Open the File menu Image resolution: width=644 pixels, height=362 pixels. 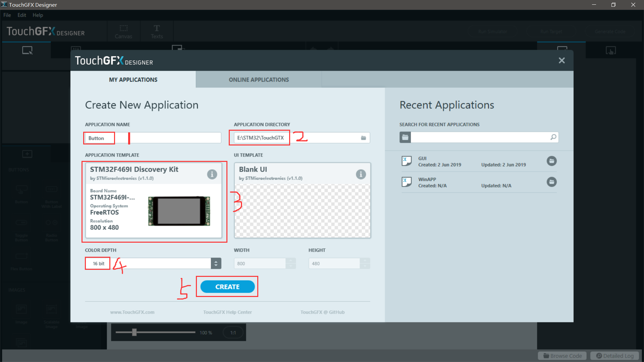pyautogui.click(x=7, y=15)
